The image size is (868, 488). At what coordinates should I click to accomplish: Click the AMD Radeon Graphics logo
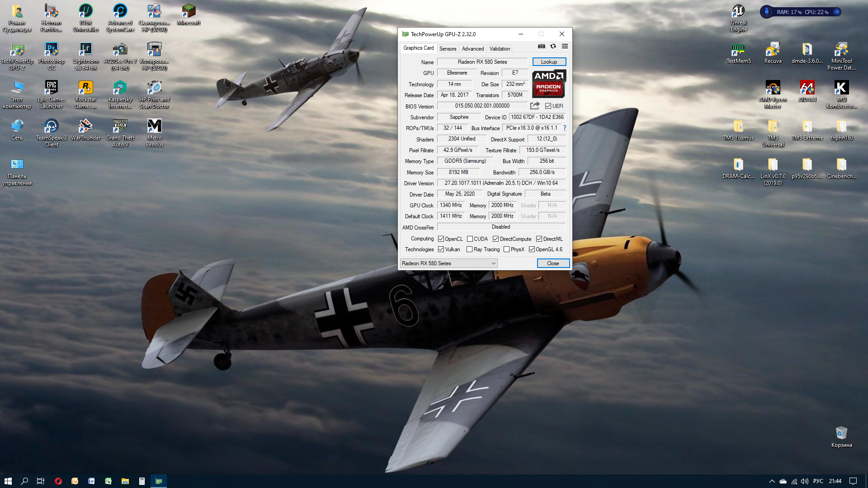point(548,84)
